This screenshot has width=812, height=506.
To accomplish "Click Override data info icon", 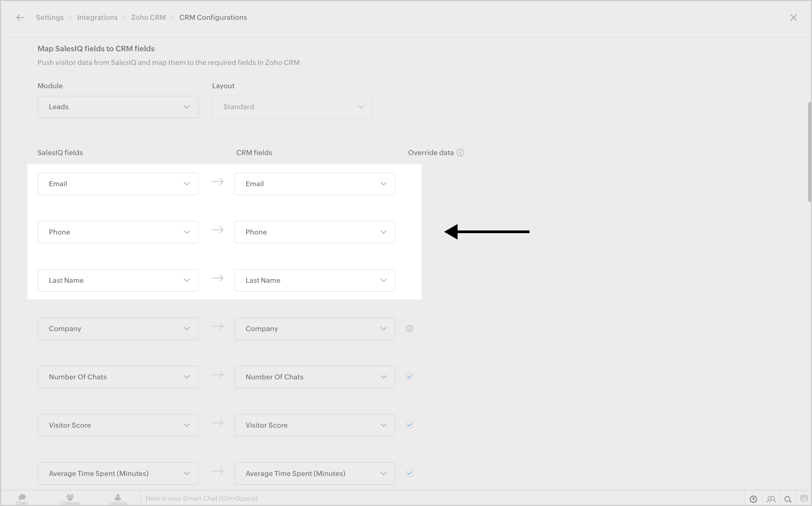I will pyautogui.click(x=461, y=153).
